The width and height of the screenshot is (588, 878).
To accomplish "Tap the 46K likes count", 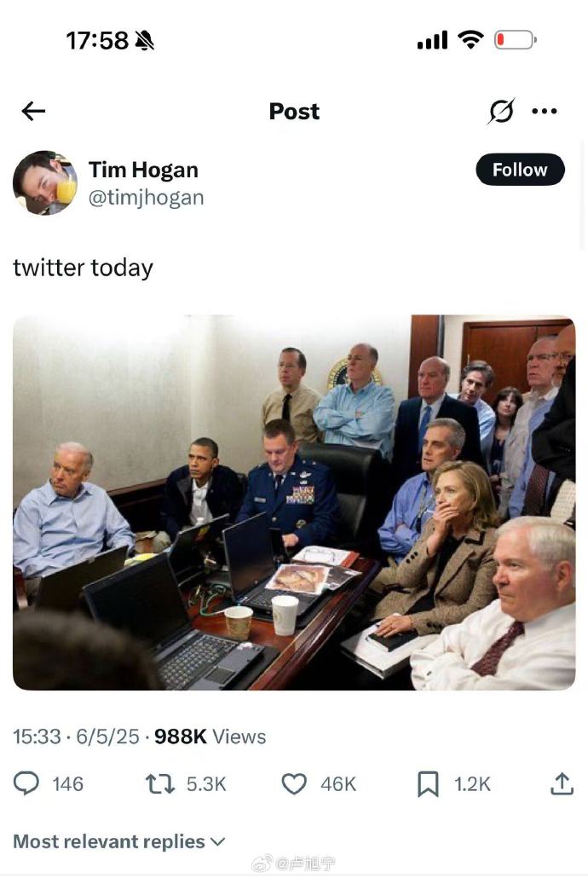I will coord(338,784).
